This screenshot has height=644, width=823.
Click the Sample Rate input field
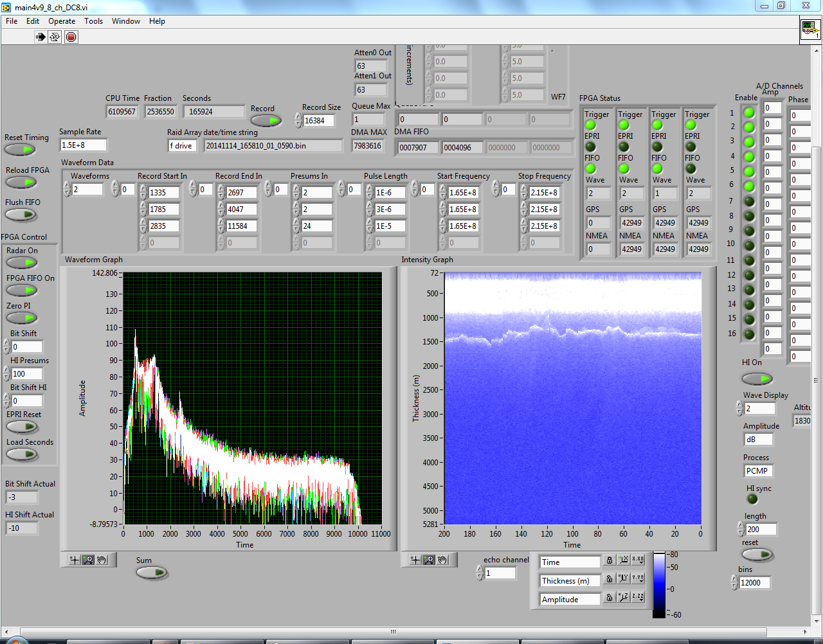pos(82,145)
